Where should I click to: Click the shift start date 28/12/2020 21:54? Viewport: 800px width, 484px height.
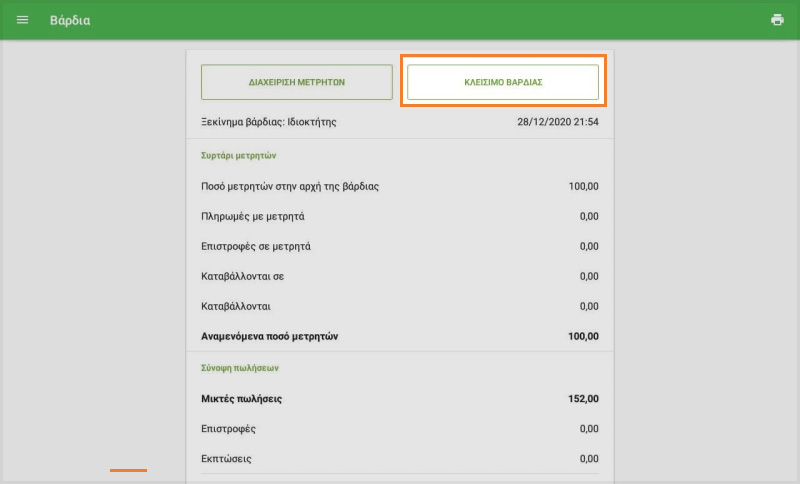pyautogui.click(x=557, y=122)
